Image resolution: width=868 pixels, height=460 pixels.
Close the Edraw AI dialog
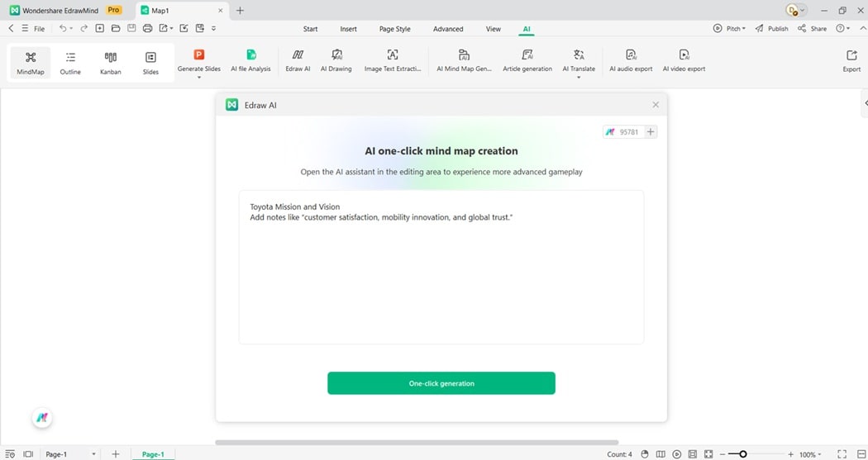(656, 105)
